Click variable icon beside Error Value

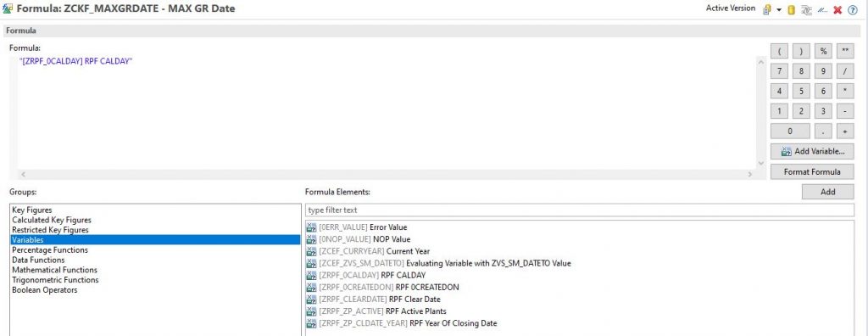pyautogui.click(x=311, y=227)
